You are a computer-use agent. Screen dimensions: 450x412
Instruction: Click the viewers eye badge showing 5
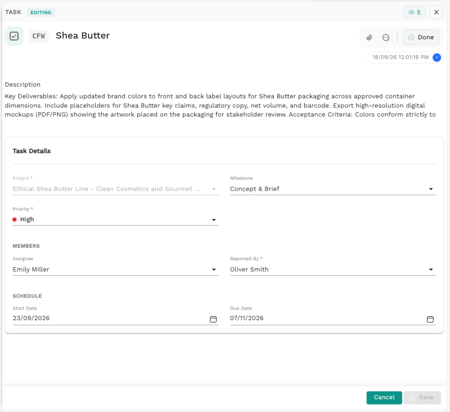(414, 12)
